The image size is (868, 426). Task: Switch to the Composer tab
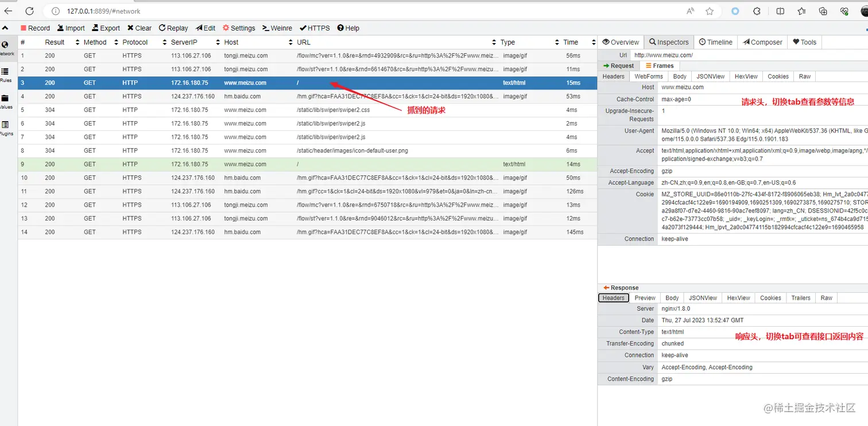point(762,42)
